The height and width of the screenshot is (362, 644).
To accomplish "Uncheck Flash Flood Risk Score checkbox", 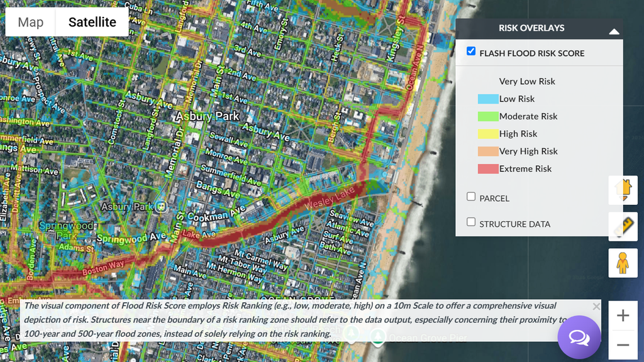I will click(471, 52).
